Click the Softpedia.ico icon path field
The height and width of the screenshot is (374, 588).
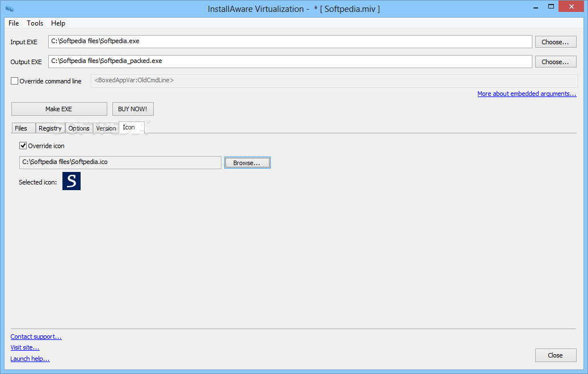tap(120, 162)
